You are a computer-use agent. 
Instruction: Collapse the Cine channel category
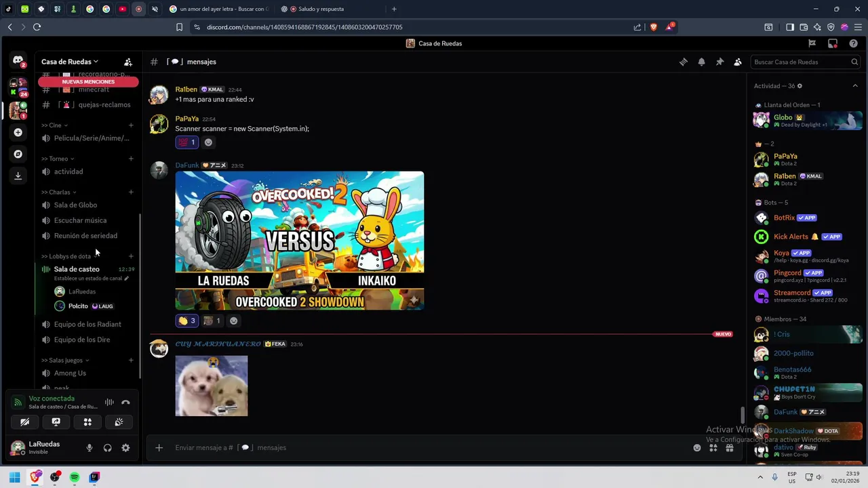[54, 125]
